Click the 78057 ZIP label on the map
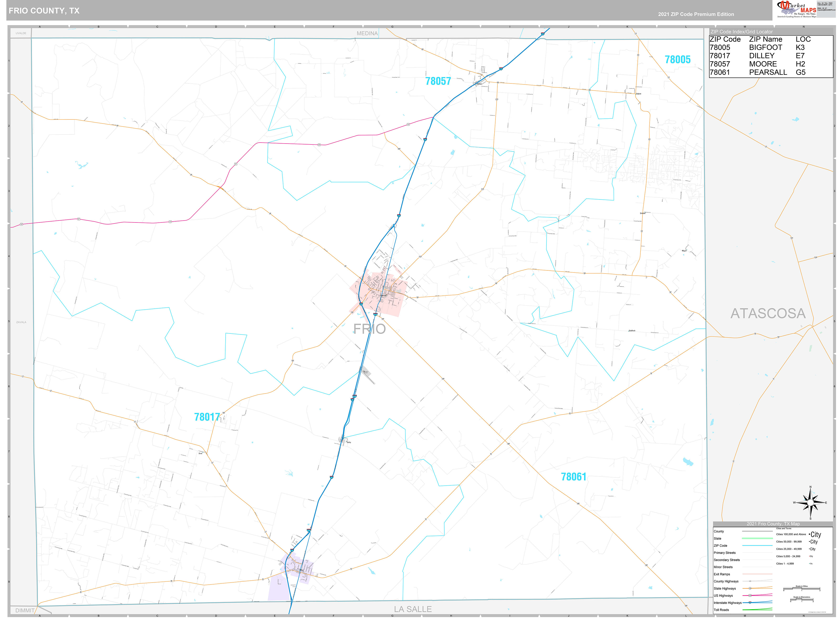Image resolution: width=840 pixels, height=620 pixels. pos(438,81)
